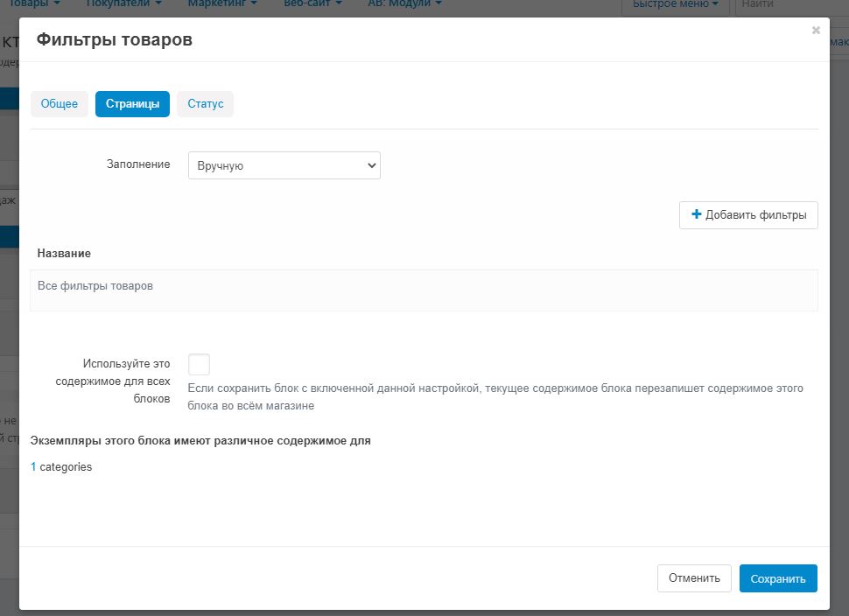Click the Найти search field in the background
This screenshot has height=616, width=849.
tap(791, 4)
